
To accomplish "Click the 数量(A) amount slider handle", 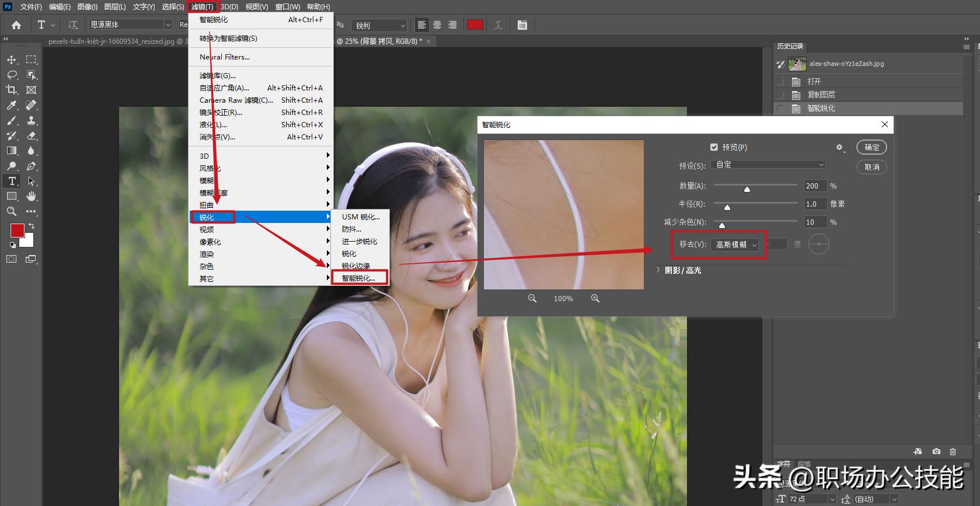I will point(747,189).
